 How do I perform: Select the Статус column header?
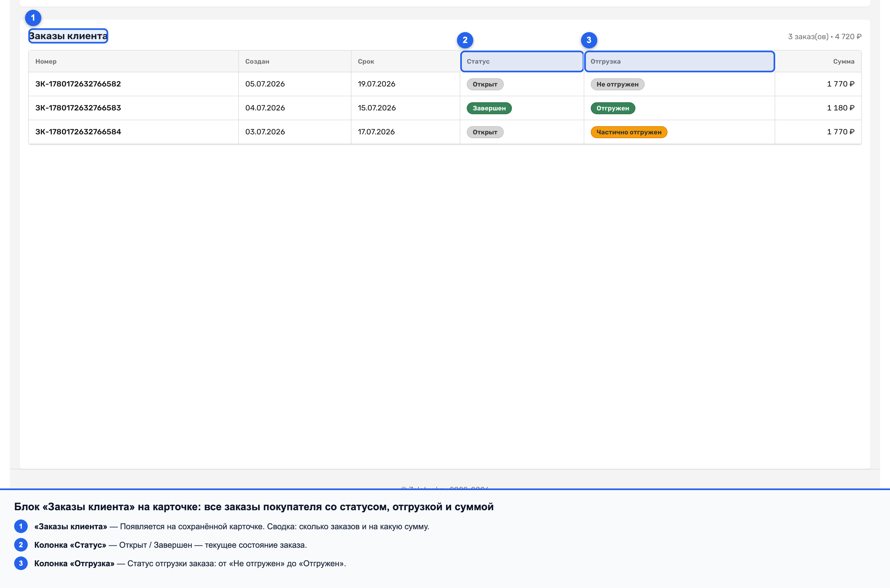[x=522, y=61]
